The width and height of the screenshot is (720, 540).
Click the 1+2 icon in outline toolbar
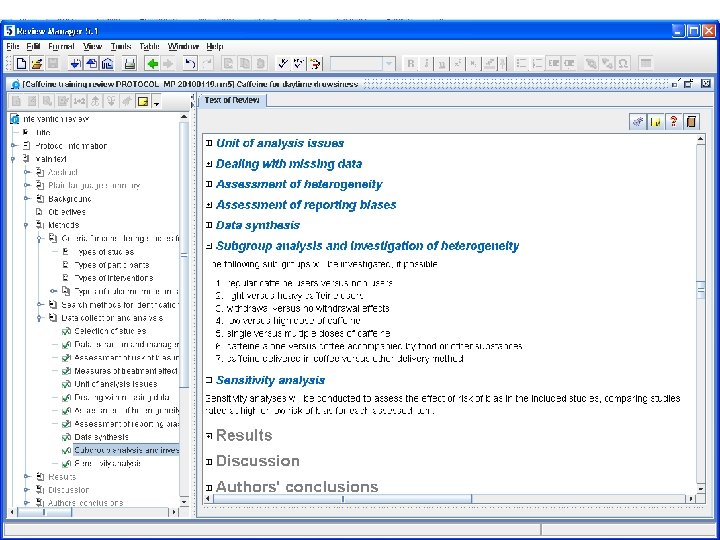[79, 101]
